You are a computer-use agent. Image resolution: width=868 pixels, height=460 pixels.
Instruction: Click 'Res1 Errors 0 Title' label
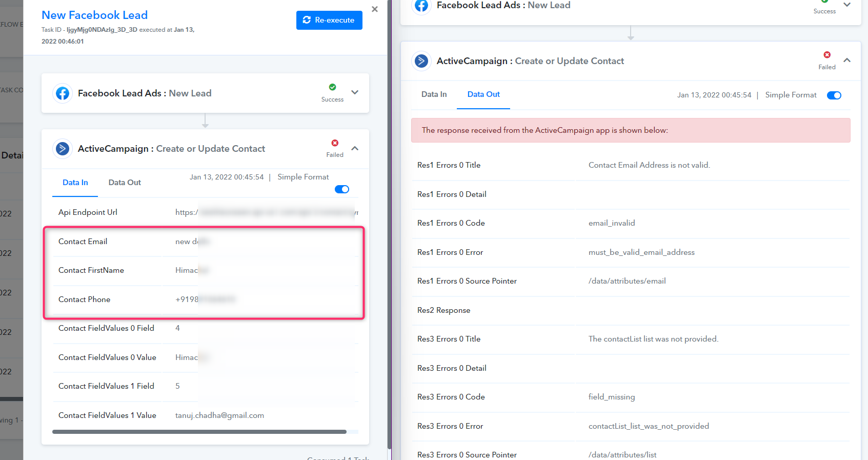click(449, 165)
